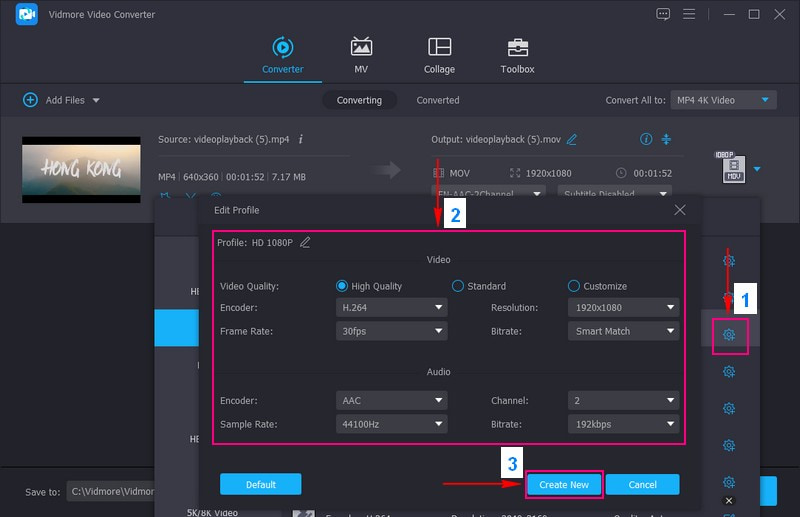This screenshot has width=800, height=517.
Task: Click pencil icon to rename profile HD 1080P
Action: 305,242
